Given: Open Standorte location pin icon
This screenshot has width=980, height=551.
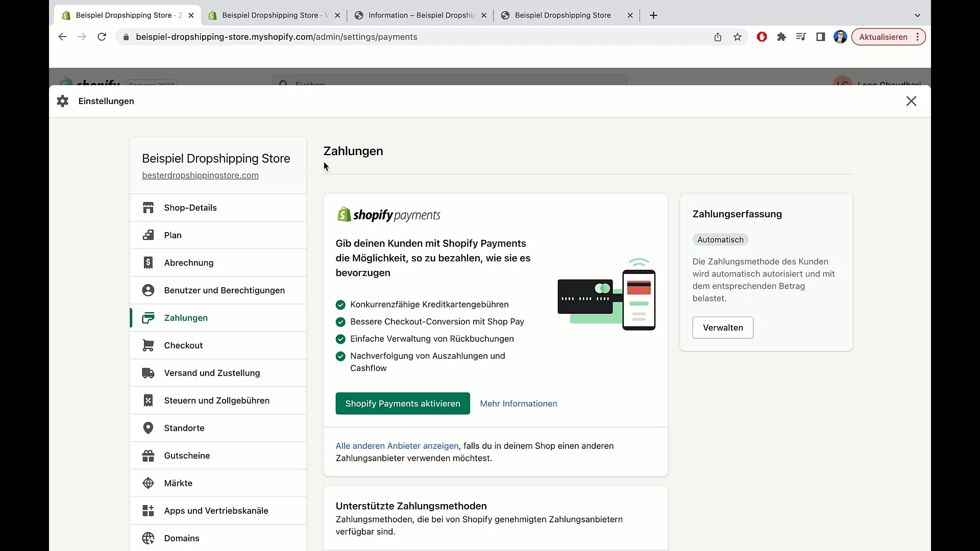Looking at the screenshot, I should (x=148, y=428).
